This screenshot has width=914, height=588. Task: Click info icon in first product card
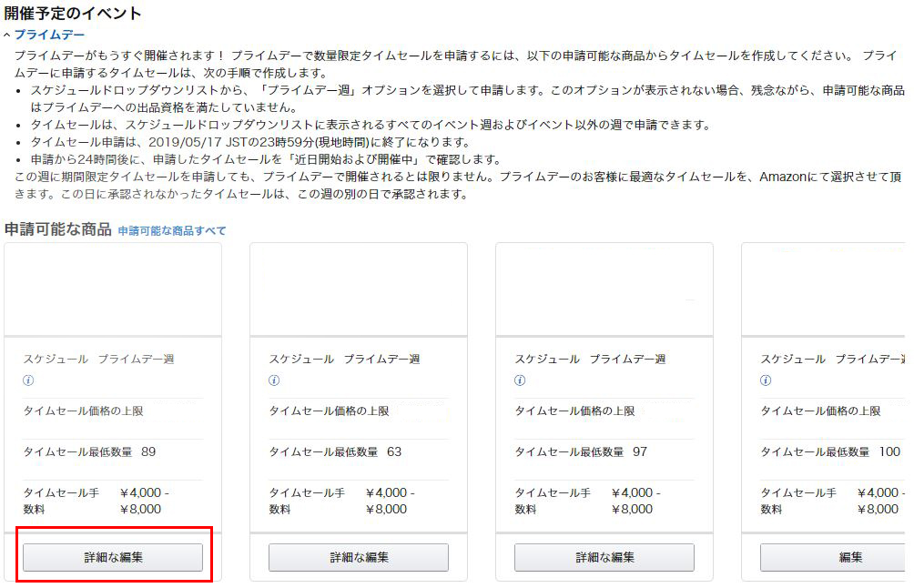coord(28,380)
